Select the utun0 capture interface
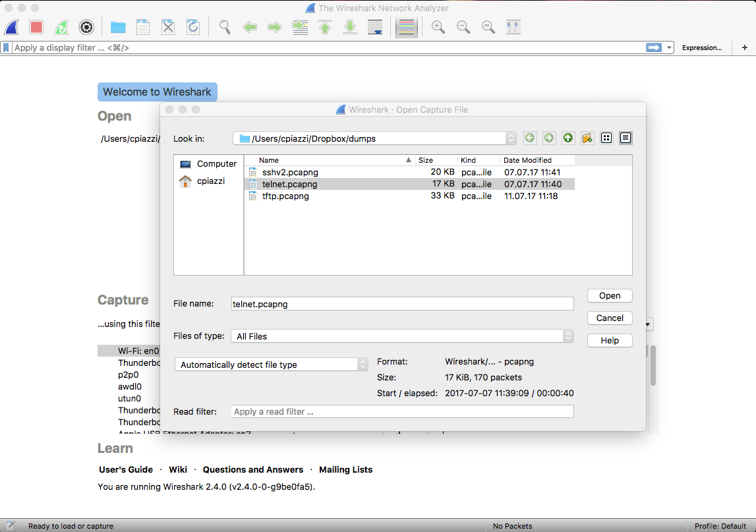Image resolution: width=756 pixels, height=532 pixels. (x=129, y=398)
